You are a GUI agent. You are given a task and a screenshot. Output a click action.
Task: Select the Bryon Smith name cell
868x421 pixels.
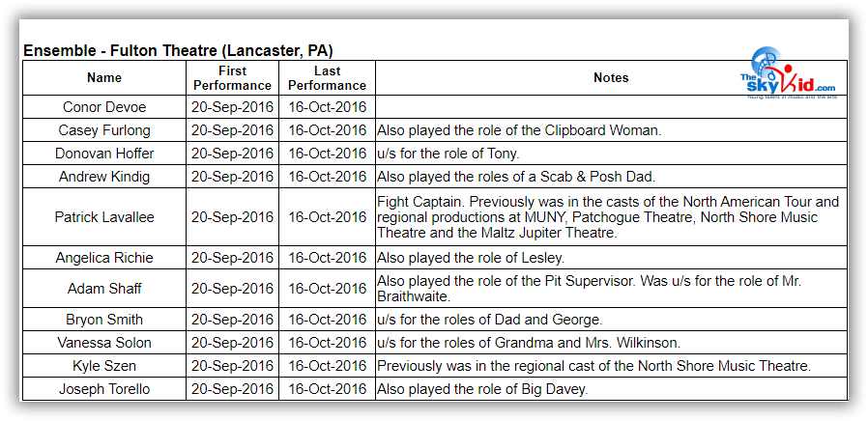click(104, 320)
